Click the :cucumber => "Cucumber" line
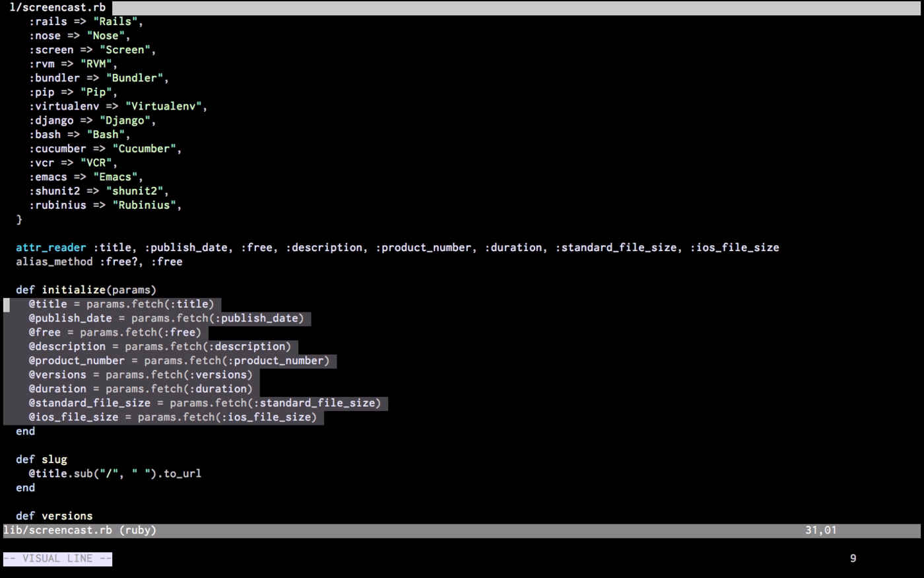Viewport: 924px width, 578px height. tap(105, 149)
